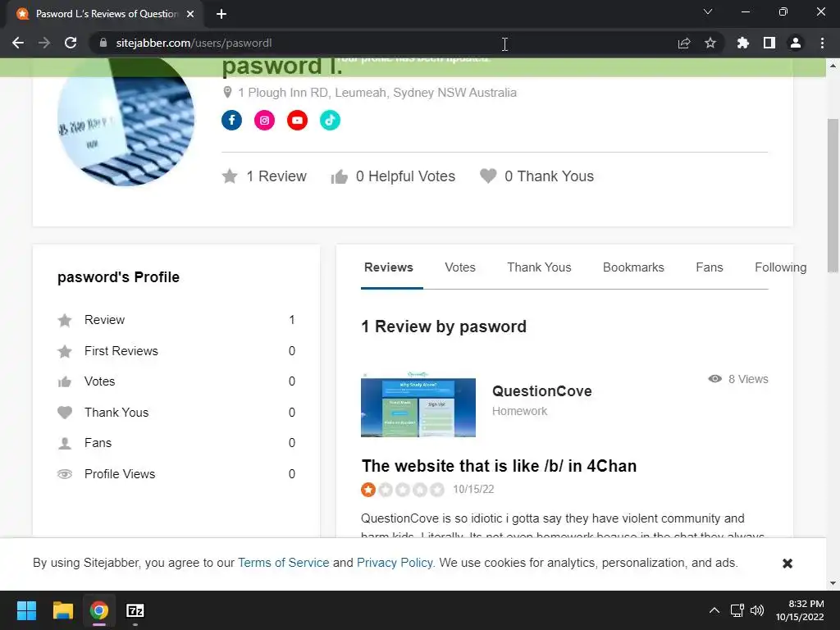Toggle the browser side panel icon

click(x=769, y=43)
